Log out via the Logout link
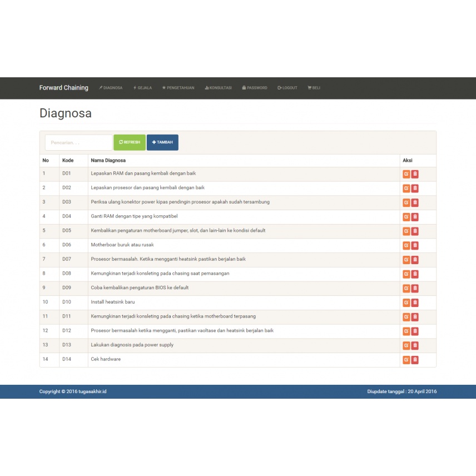The image size is (476, 476). (287, 88)
